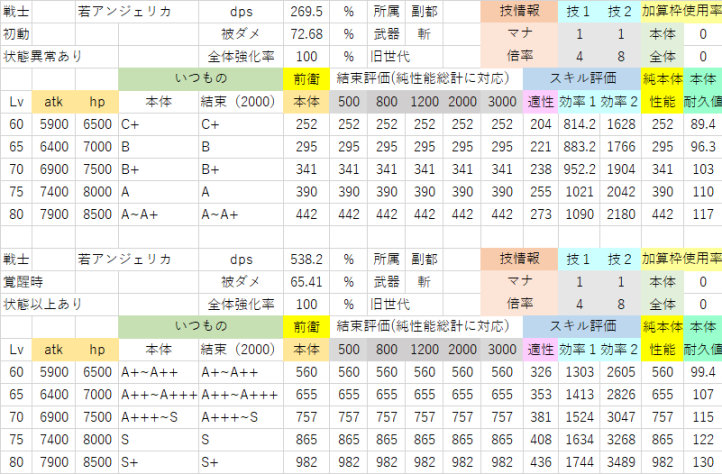Select the cell showing 1634

click(579, 440)
